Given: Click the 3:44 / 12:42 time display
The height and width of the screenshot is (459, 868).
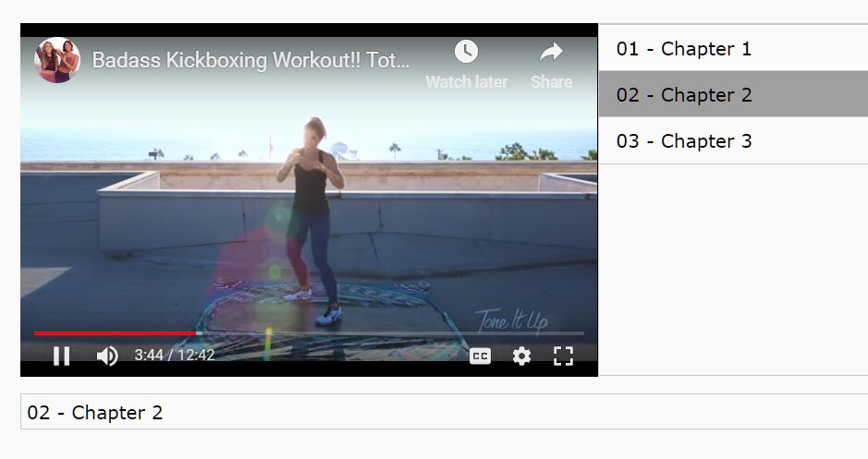Looking at the screenshot, I should pos(175,355).
